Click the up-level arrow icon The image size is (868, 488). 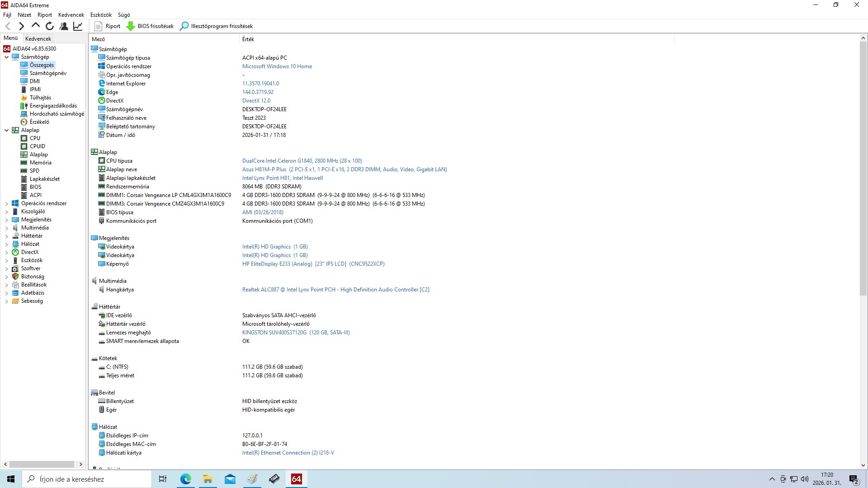(36, 26)
